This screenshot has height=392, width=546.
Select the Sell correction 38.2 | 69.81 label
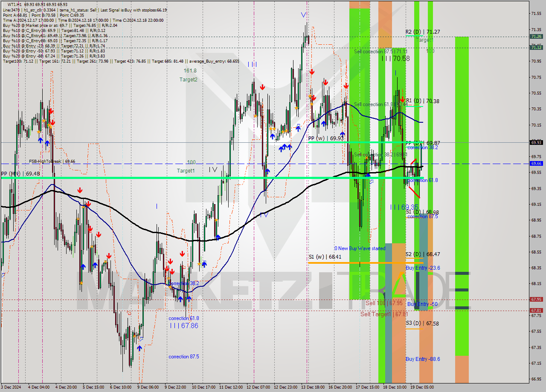(x=380, y=155)
